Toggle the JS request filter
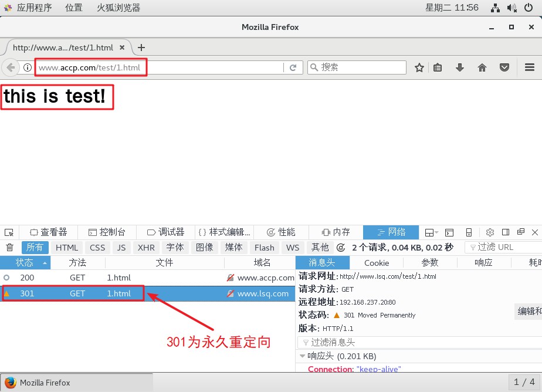 tap(121, 248)
